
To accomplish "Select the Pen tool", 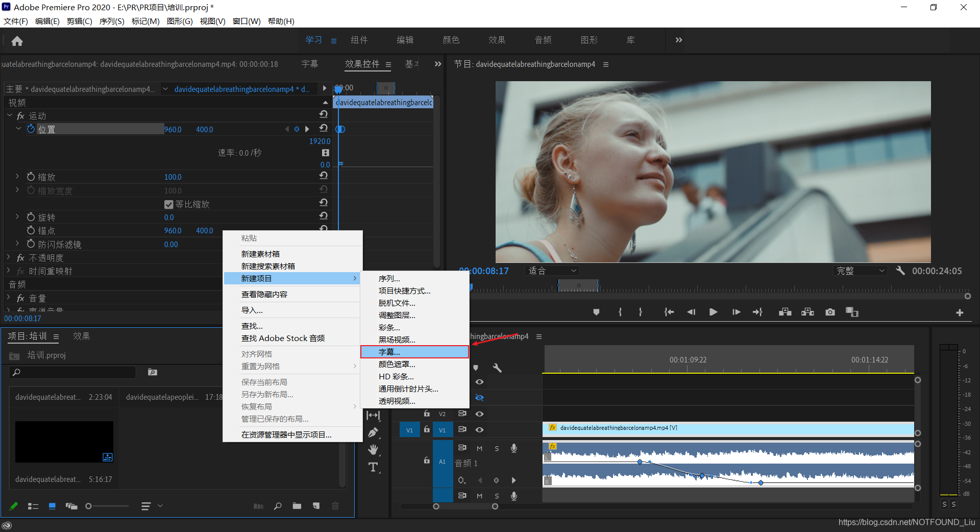I will coord(374,432).
